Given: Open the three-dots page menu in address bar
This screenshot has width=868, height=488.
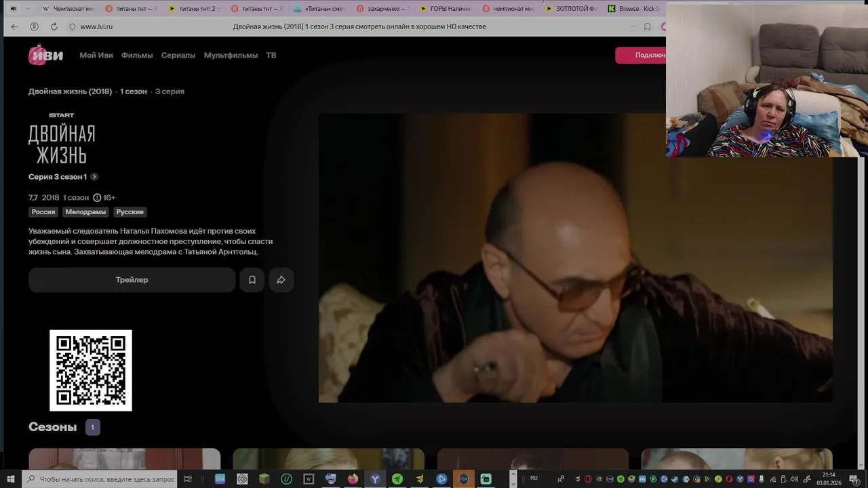Looking at the screenshot, I should [x=634, y=26].
